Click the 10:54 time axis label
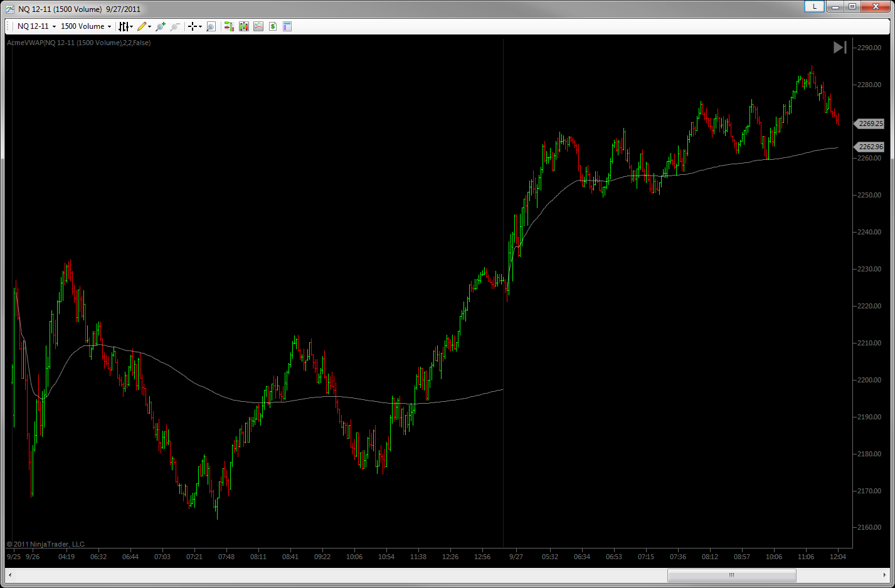This screenshot has height=588, width=895. pyautogui.click(x=386, y=557)
